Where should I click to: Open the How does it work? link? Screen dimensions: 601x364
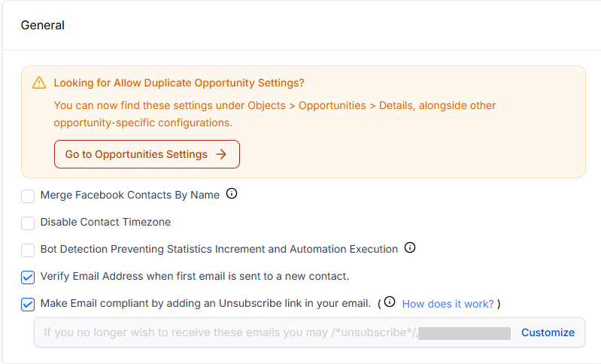tap(448, 304)
